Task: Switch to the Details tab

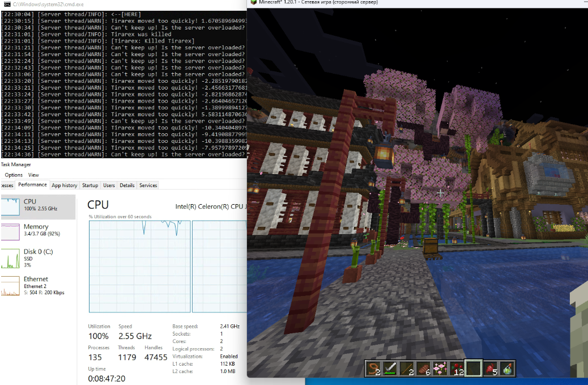Action: click(127, 185)
